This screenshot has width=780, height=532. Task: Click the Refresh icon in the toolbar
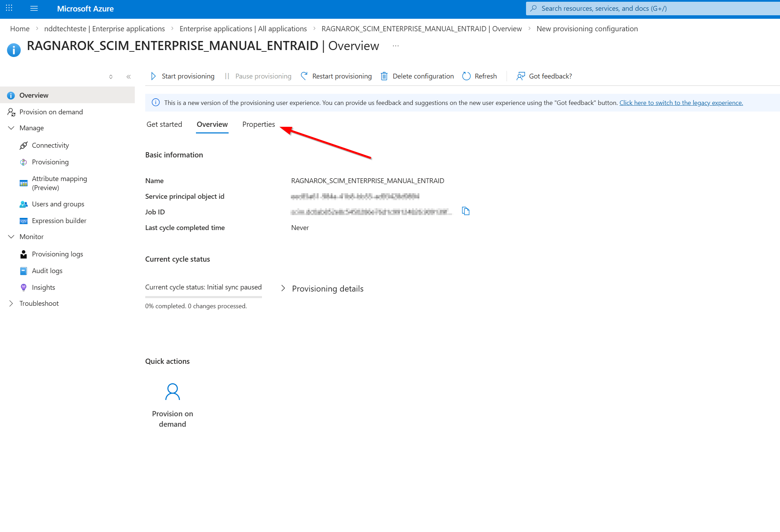[466, 76]
